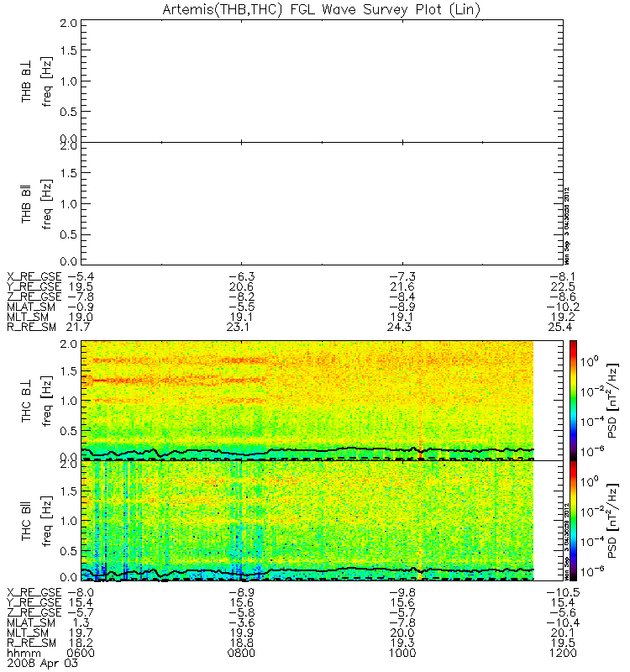Select the "THB B∥" axis label
The height and width of the screenshot is (672, 630).
point(26,204)
